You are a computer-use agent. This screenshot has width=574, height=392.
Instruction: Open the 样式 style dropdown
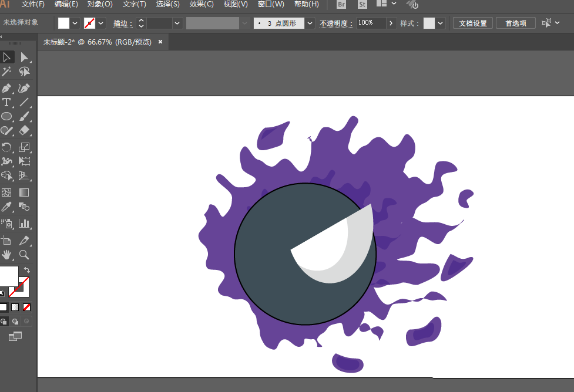pyautogui.click(x=440, y=23)
